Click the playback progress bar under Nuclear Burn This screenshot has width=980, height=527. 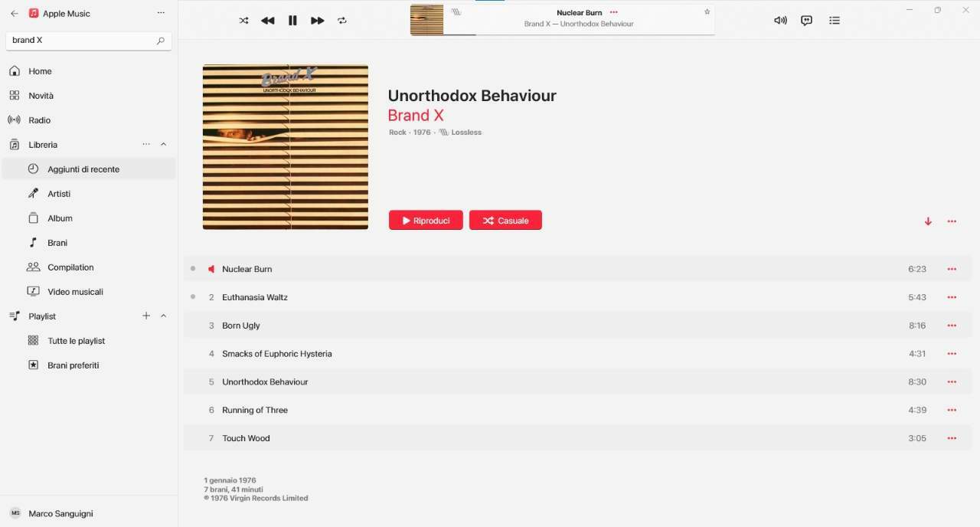click(580, 34)
